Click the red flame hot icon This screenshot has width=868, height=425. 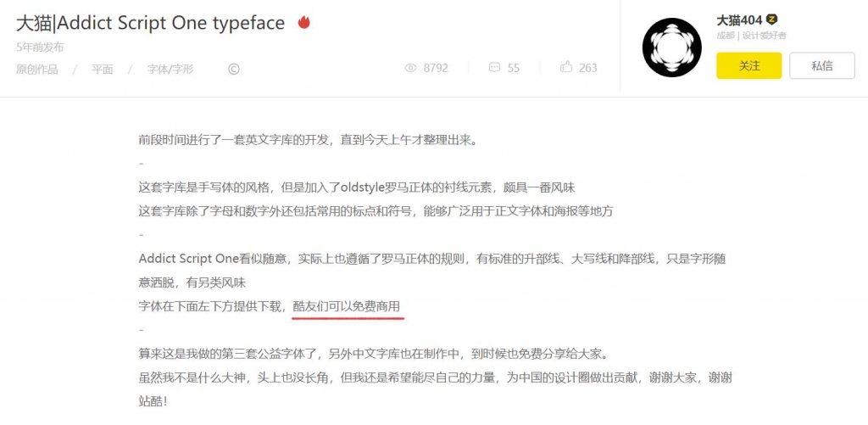click(x=304, y=22)
